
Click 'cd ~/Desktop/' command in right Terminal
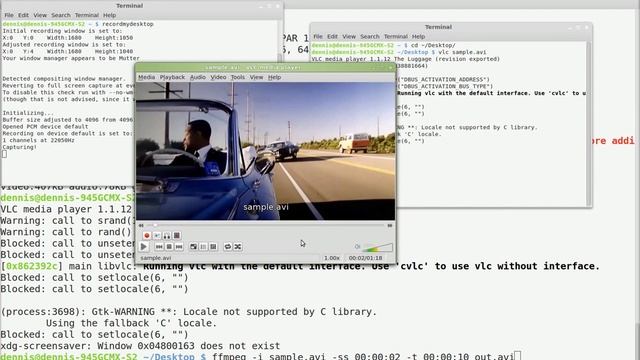tap(433, 45)
